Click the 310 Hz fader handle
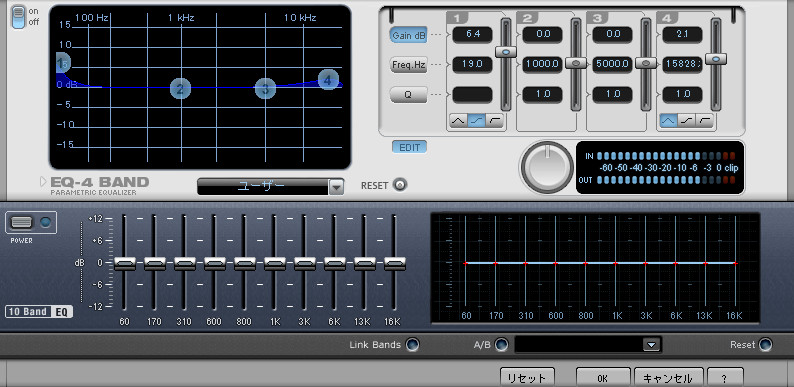The height and width of the screenshot is (387, 794). tap(184, 263)
